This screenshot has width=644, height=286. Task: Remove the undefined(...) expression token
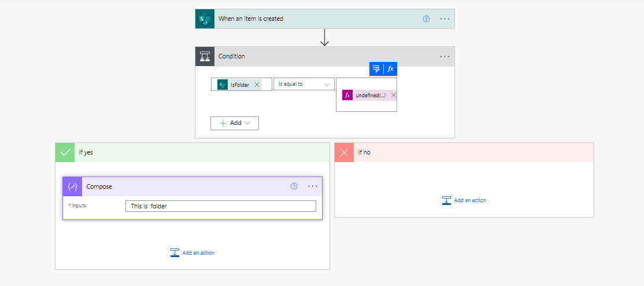click(393, 95)
